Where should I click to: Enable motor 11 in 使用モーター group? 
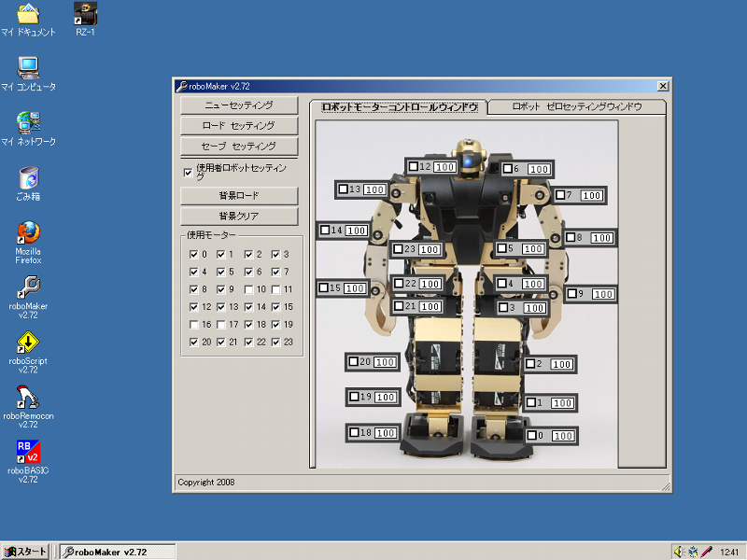click(275, 289)
